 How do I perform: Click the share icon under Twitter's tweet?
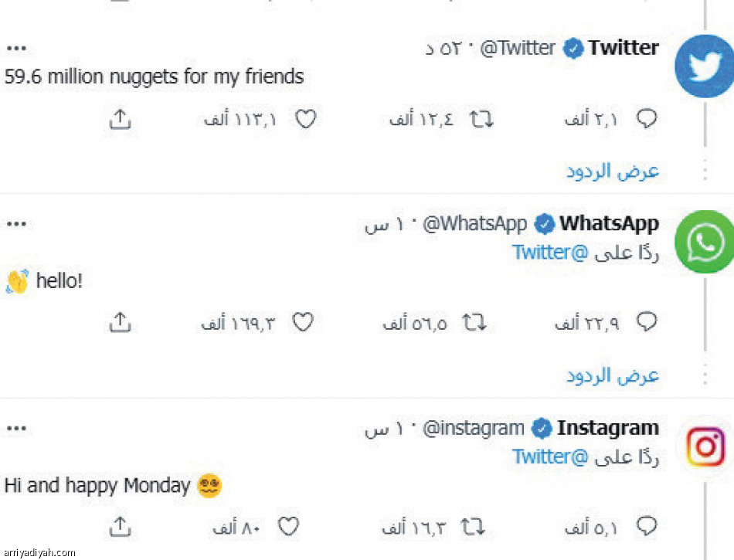(120, 118)
